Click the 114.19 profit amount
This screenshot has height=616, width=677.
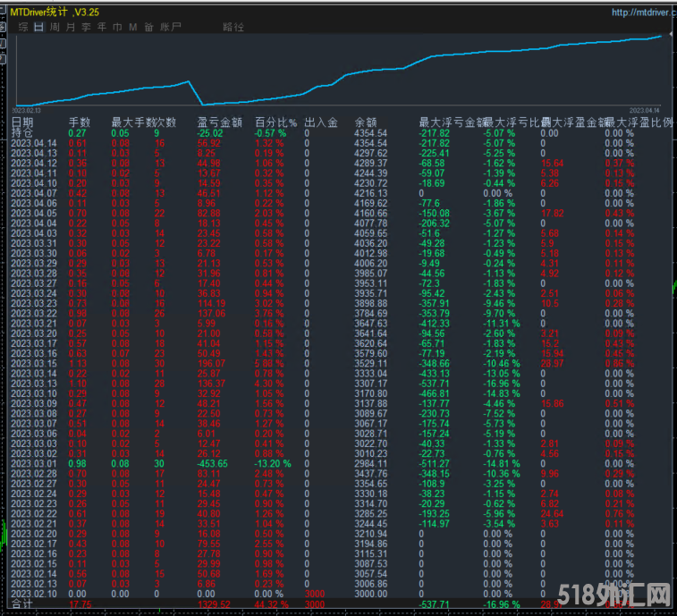point(212,303)
